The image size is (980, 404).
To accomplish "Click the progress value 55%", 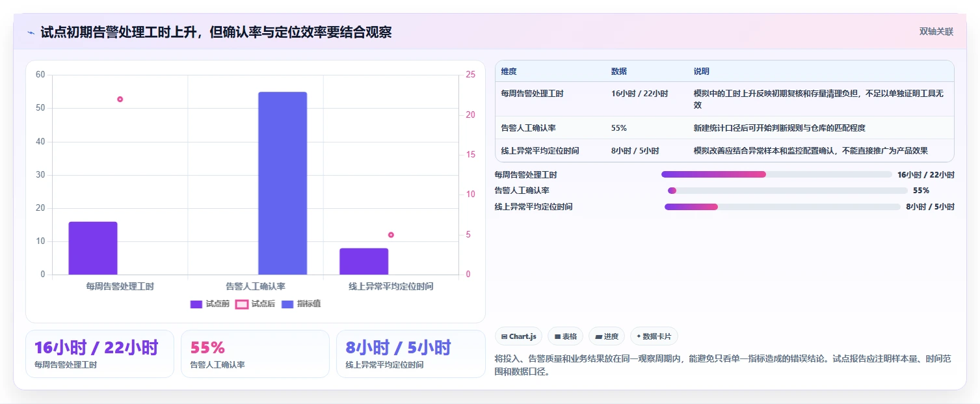I will 921,191.
